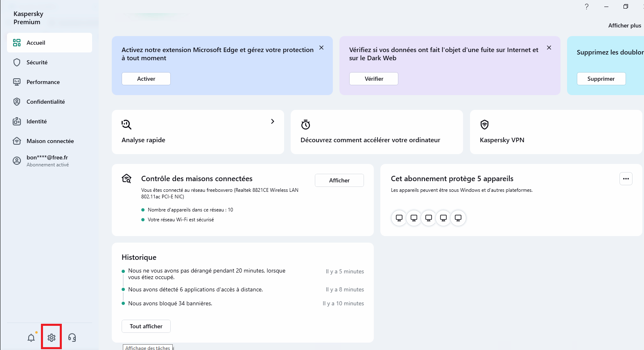Open the bon****@free.fr account entry
The width and height of the screenshot is (644, 350).
[50, 161]
